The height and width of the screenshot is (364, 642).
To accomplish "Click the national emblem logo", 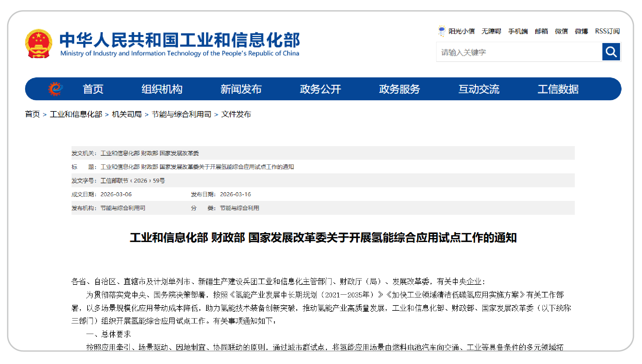I will [38, 44].
